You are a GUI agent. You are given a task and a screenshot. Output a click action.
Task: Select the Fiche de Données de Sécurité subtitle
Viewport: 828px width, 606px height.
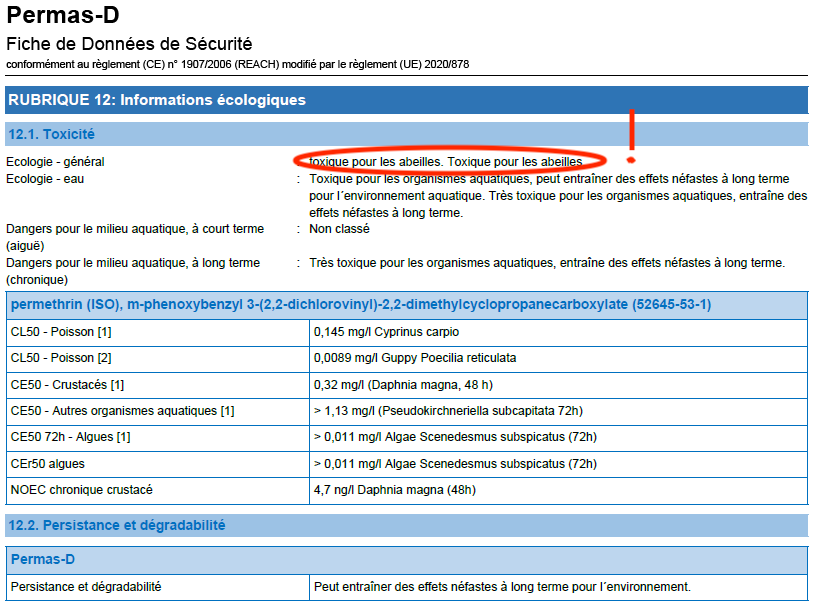click(129, 44)
